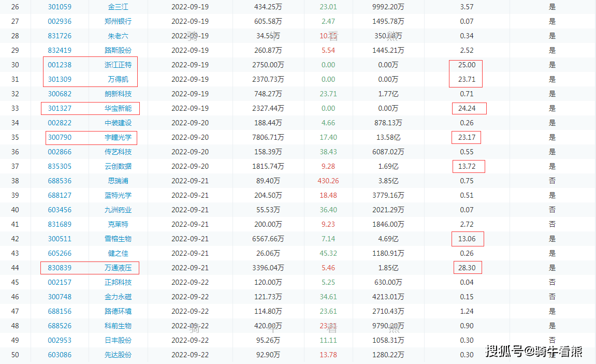The height and width of the screenshot is (364, 596).
Task: Click stock code 831726
Action: point(60,36)
